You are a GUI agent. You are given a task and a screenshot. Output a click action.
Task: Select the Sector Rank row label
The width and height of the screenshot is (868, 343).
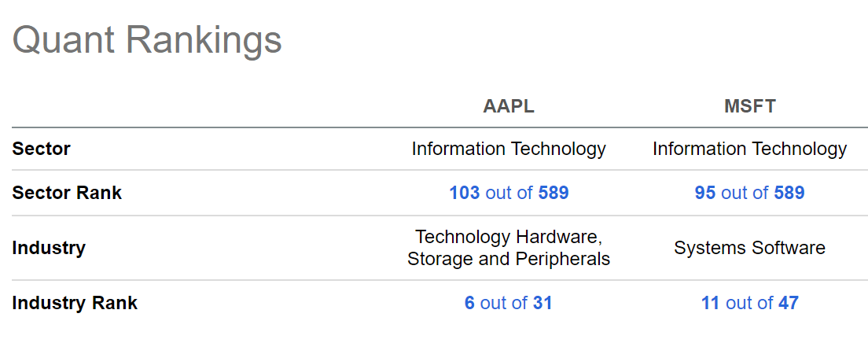[67, 193]
